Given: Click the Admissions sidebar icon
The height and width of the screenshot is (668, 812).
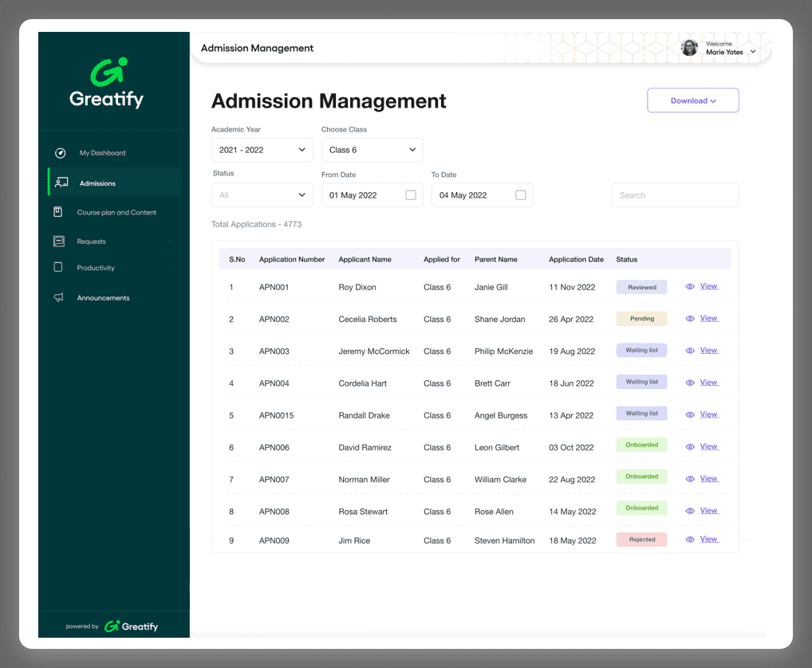Looking at the screenshot, I should (61, 183).
